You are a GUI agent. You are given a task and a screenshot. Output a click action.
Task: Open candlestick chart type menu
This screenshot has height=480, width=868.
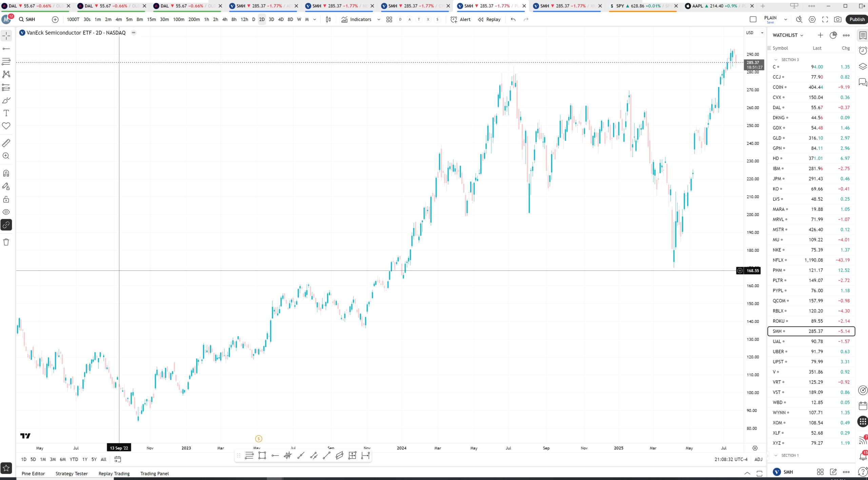(328, 19)
